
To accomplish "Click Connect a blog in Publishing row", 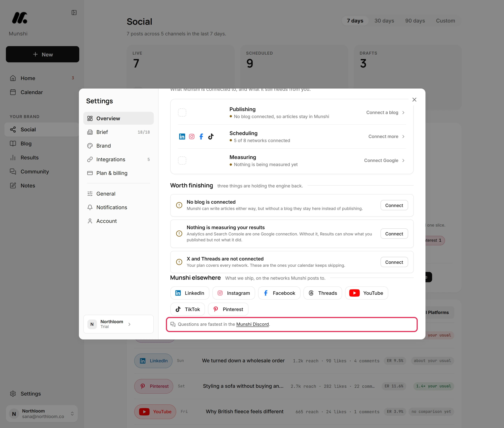I will tap(385, 112).
